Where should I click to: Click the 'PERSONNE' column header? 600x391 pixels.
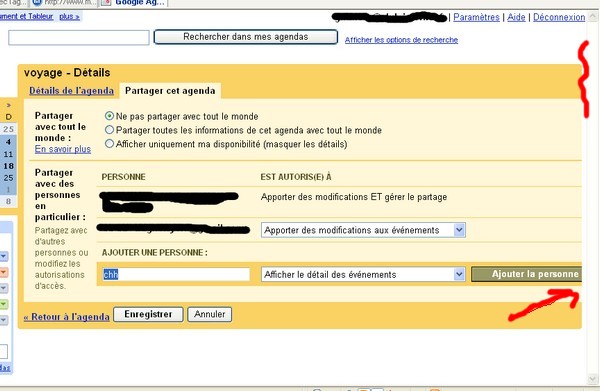(124, 177)
